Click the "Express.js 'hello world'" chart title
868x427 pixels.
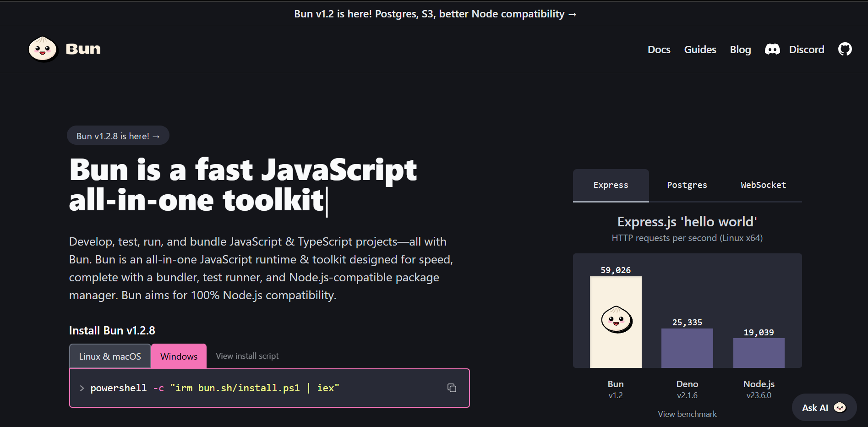point(687,222)
